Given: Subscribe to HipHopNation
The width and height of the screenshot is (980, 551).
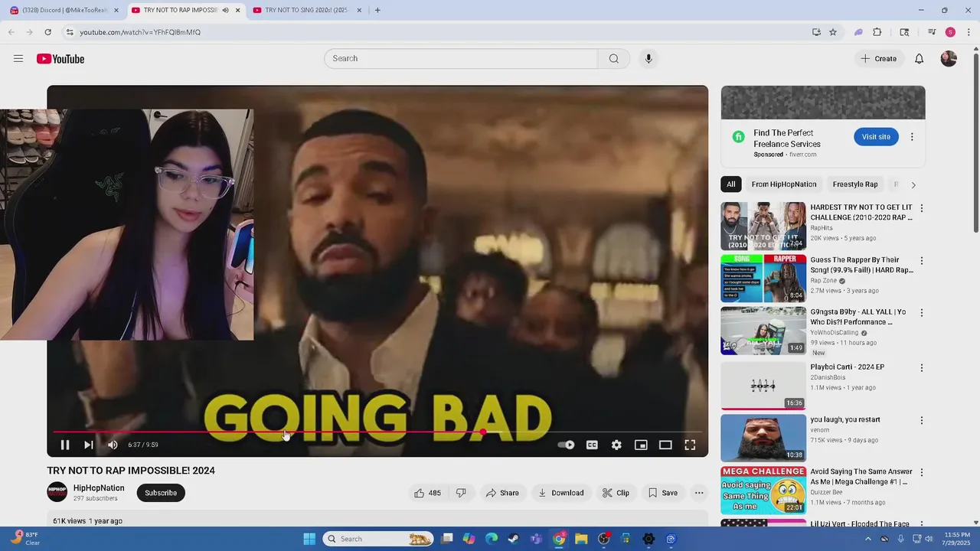Looking at the screenshot, I should 161,493.
